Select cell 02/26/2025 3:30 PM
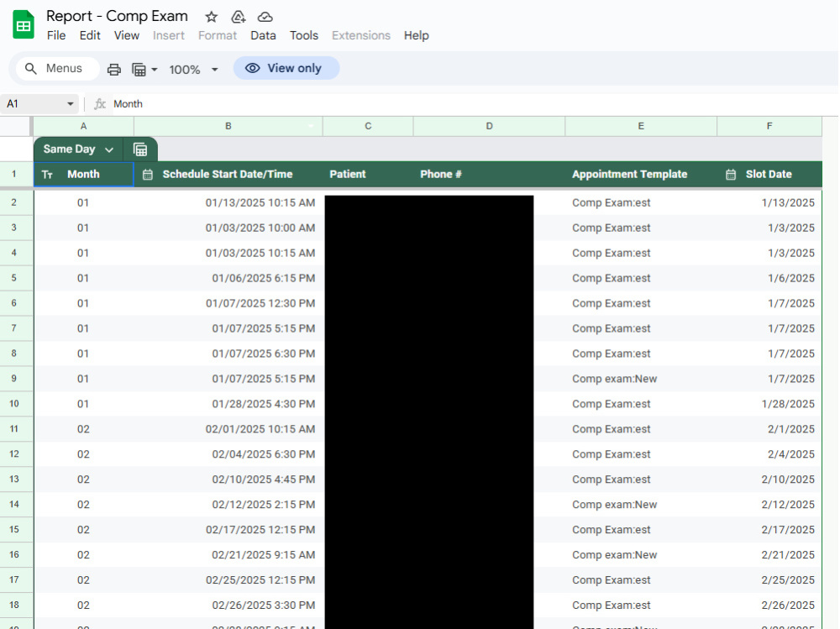This screenshot has height=629, width=840. (x=228, y=605)
